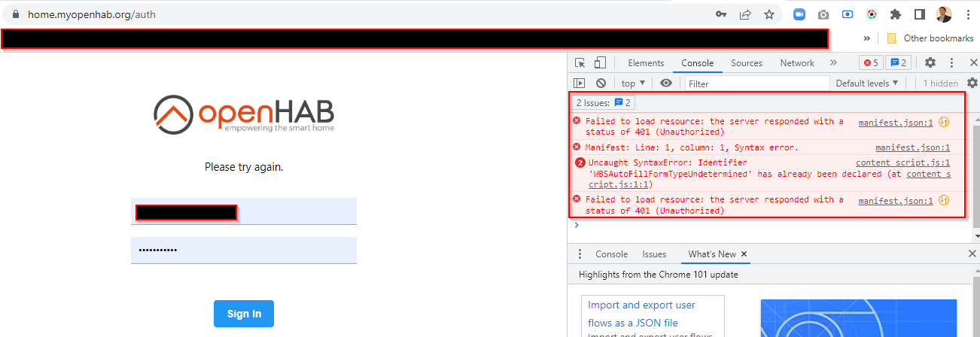The height and width of the screenshot is (337, 980).
Task: Open last manifest.json:1 source link
Action: (x=896, y=201)
